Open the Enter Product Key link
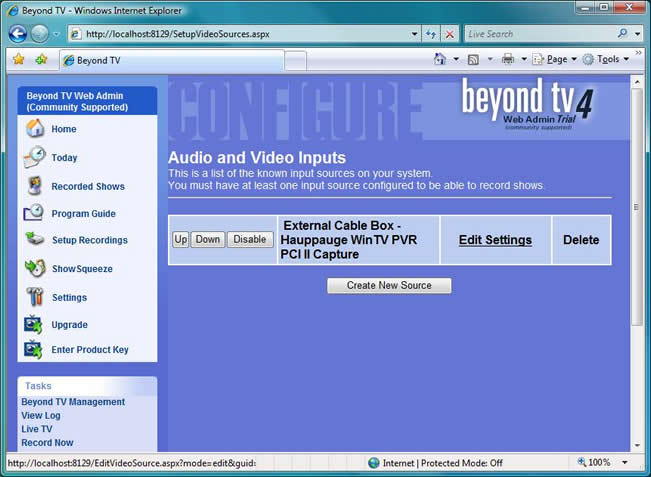 [x=90, y=350]
